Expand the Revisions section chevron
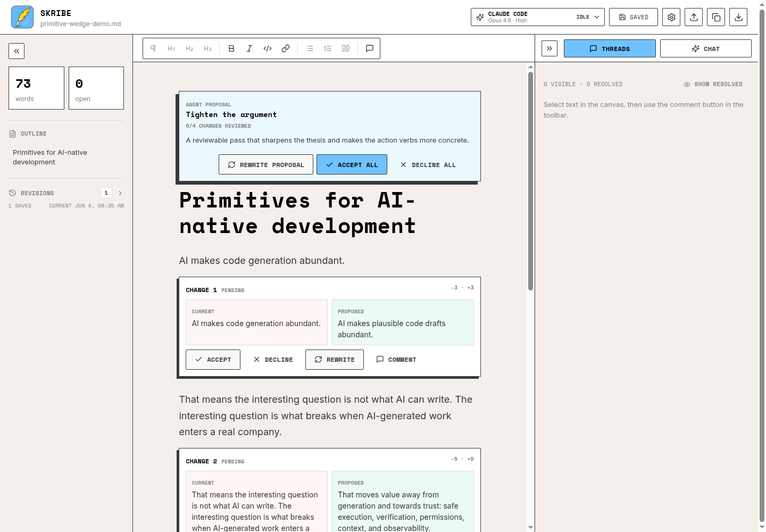The height and width of the screenshot is (532, 766). (x=120, y=193)
